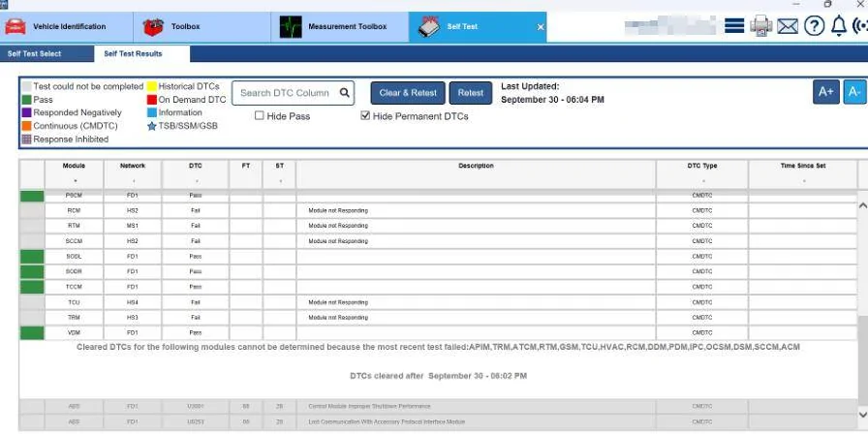Open the DTC Type column filter arrow
Image resolution: width=868 pixels, height=436 pixels.
coord(703,181)
